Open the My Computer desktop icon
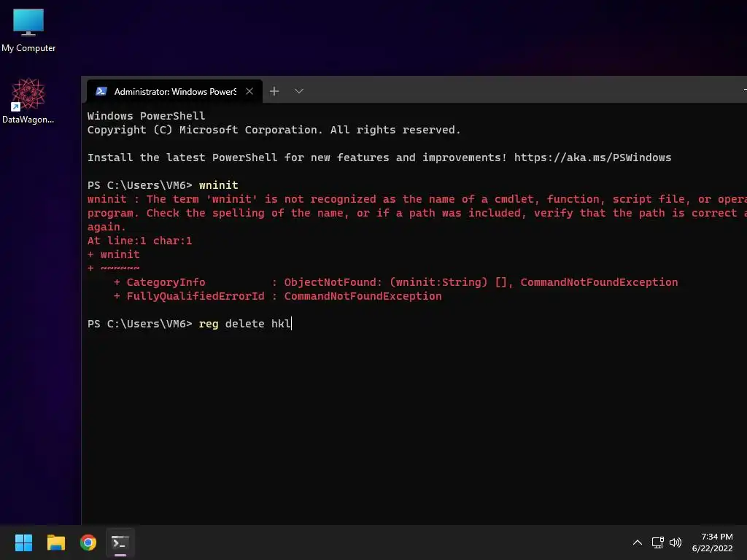This screenshot has width=747, height=560. point(28,30)
